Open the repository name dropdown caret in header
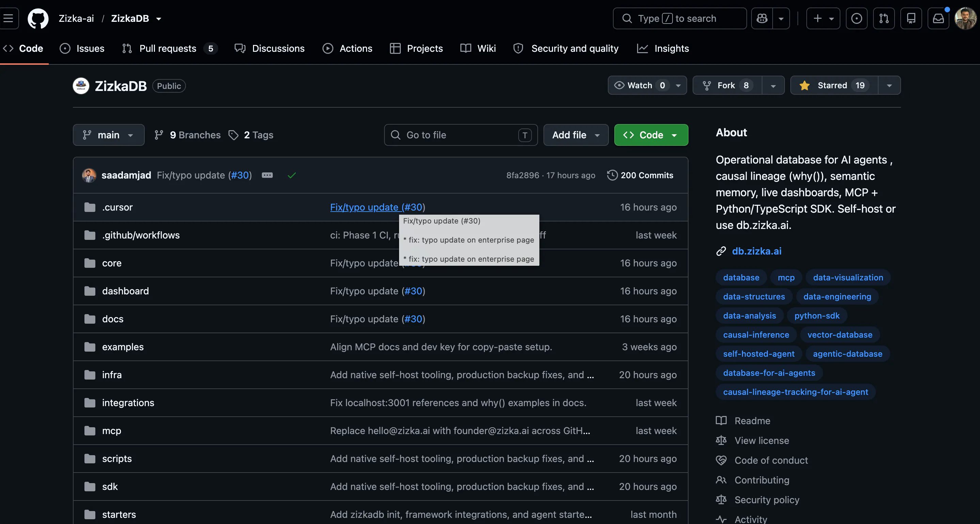The image size is (980, 524). 159,19
